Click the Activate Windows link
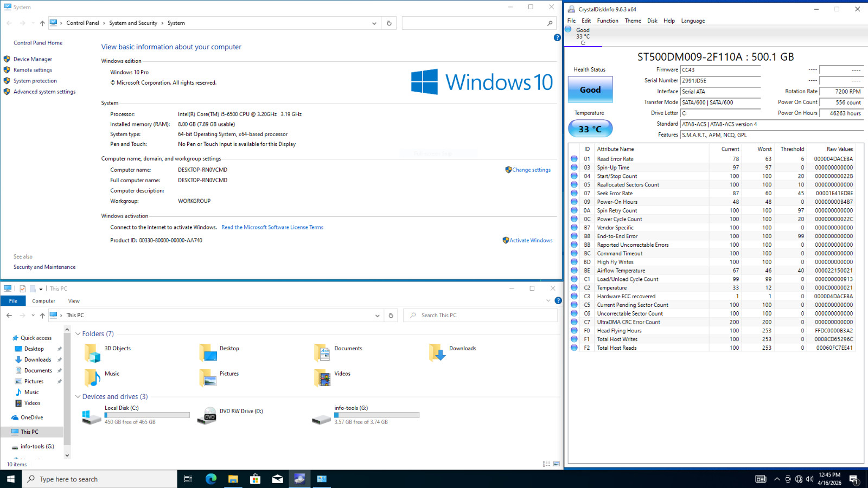This screenshot has height=488, width=868. click(x=531, y=240)
